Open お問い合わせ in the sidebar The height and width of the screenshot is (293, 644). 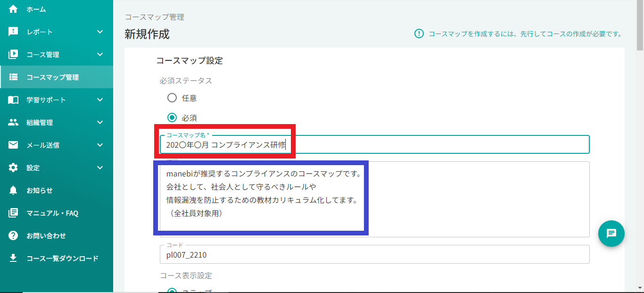(57, 235)
